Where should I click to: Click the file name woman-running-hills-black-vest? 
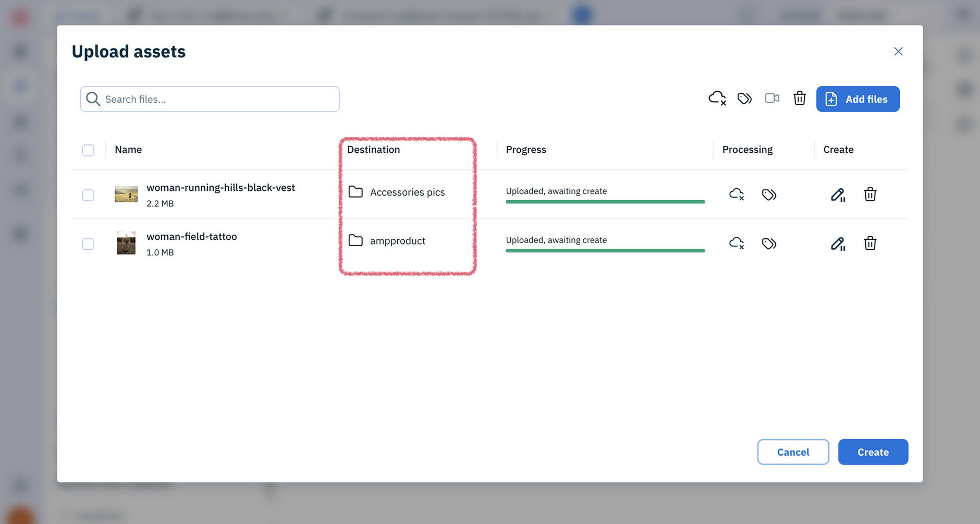coord(220,188)
